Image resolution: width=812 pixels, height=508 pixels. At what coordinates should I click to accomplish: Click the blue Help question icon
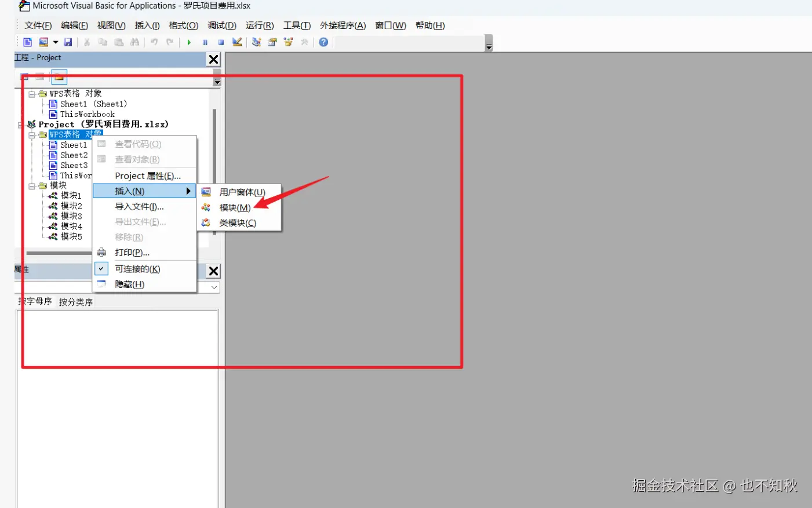323,42
